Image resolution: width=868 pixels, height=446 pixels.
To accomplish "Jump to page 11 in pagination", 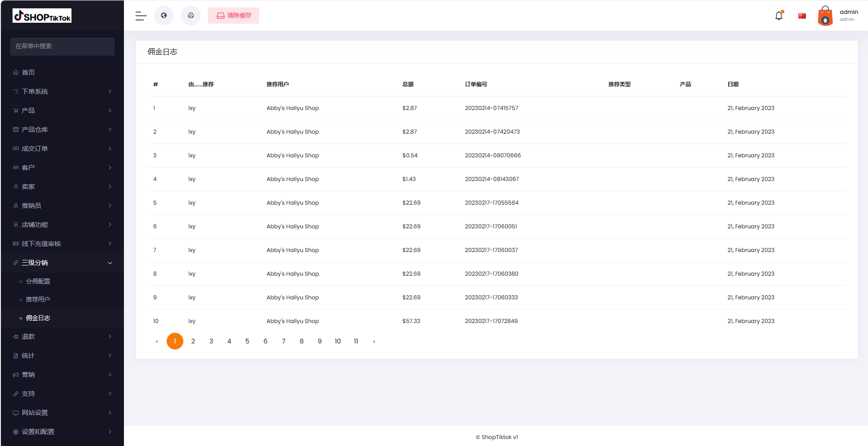I will click(356, 341).
